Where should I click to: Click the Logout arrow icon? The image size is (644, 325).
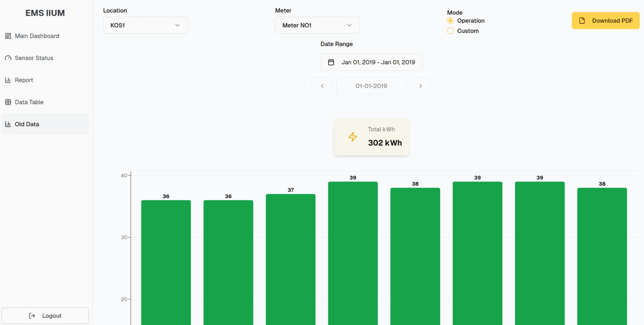(32, 316)
